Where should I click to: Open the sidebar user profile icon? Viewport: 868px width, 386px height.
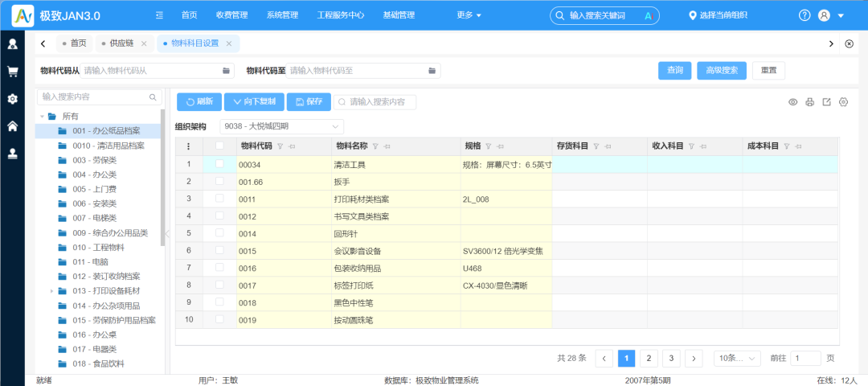pos(12,43)
